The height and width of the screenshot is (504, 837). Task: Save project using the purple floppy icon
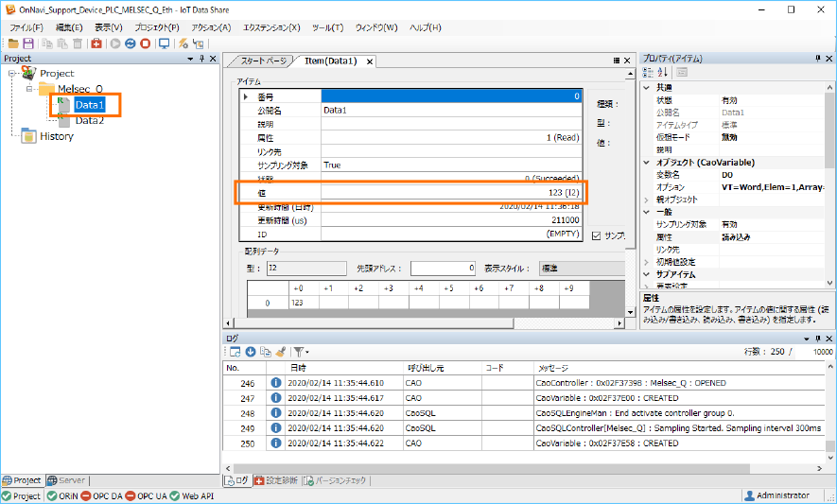click(x=28, y=43)
